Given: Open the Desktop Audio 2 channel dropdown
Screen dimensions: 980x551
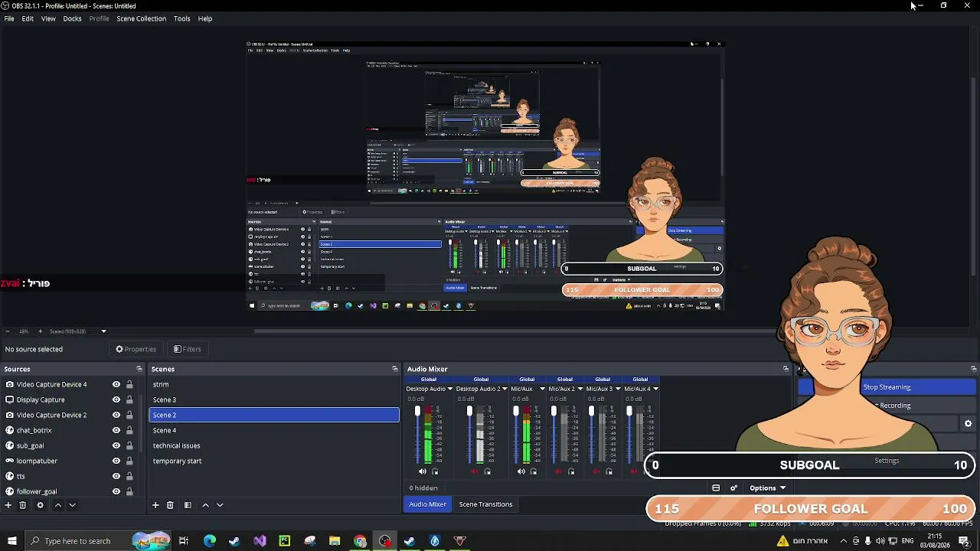Looking at the screenshot, I should point(505,389).
